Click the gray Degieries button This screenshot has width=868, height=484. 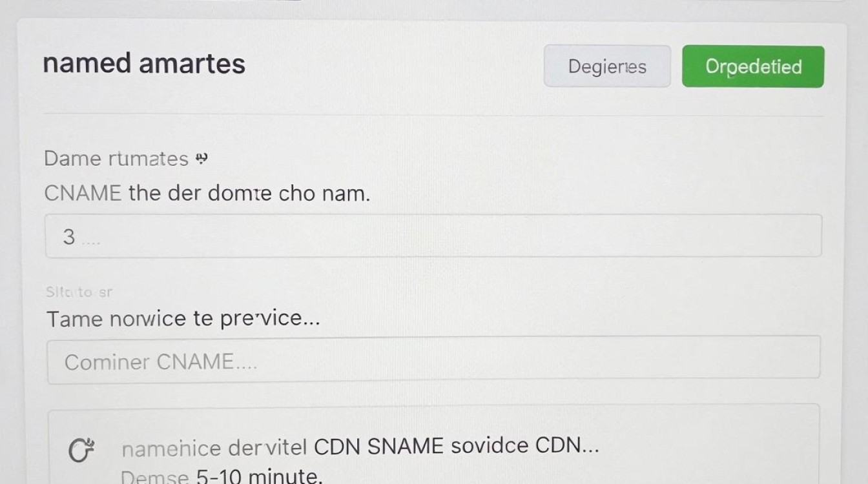point(607,66)
